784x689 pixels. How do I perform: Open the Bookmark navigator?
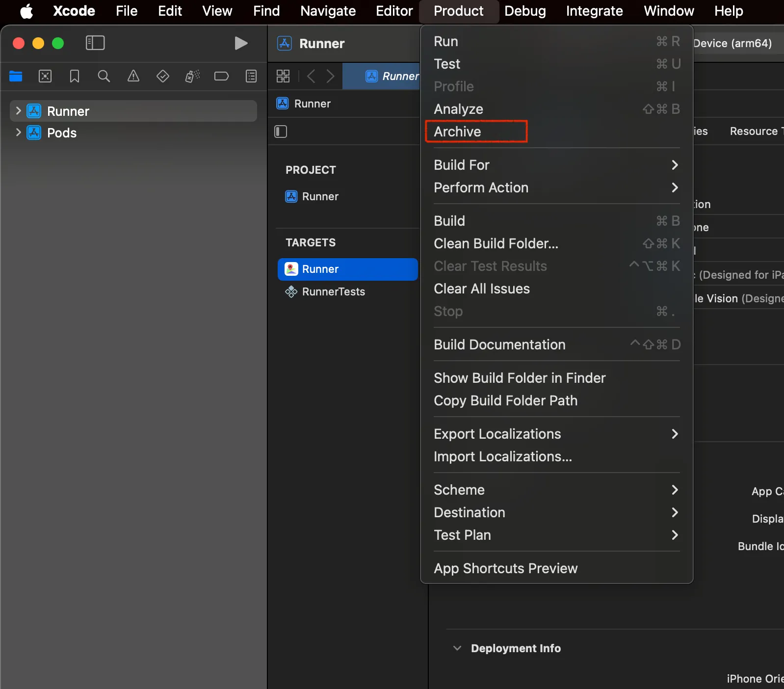coord(75,76)
